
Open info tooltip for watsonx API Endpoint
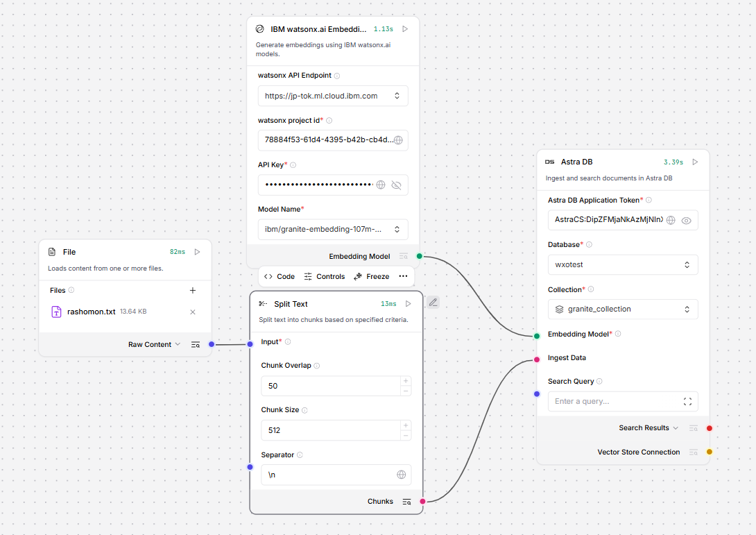pos(337,76)
